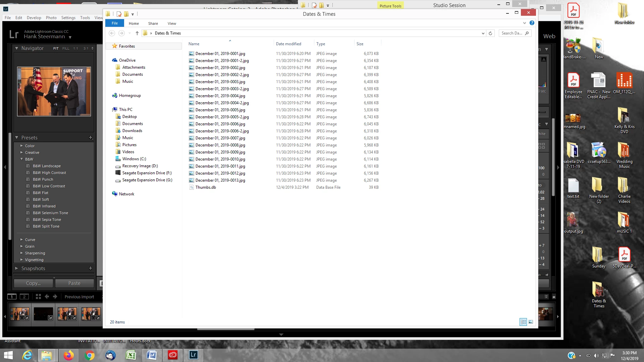Go to next photo arrow in filmstrip bar
Screen dimensions: 644x362
tap(55, 297)
